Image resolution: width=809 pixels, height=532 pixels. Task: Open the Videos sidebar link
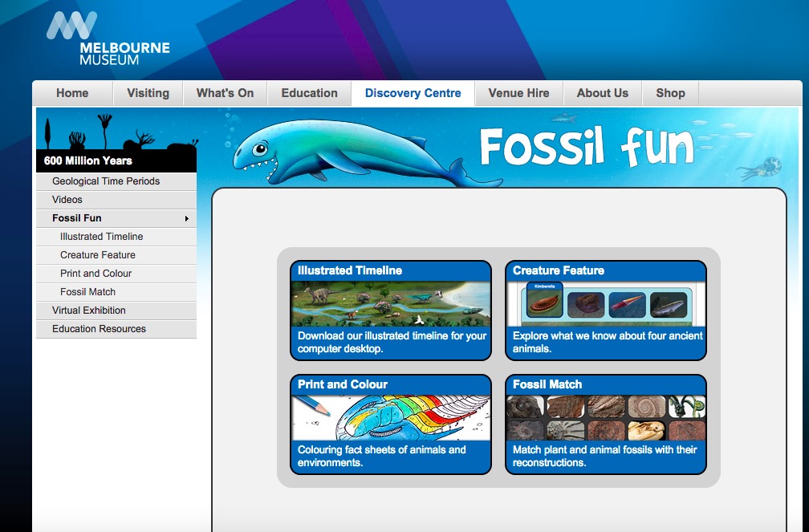tap(116, 200)
